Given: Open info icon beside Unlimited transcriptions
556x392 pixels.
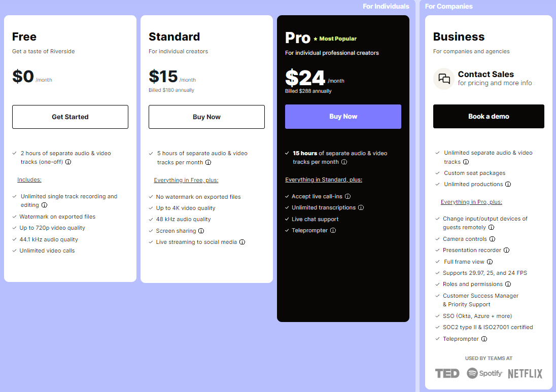Looking at the screenshot, I should (x=361, y=208).
